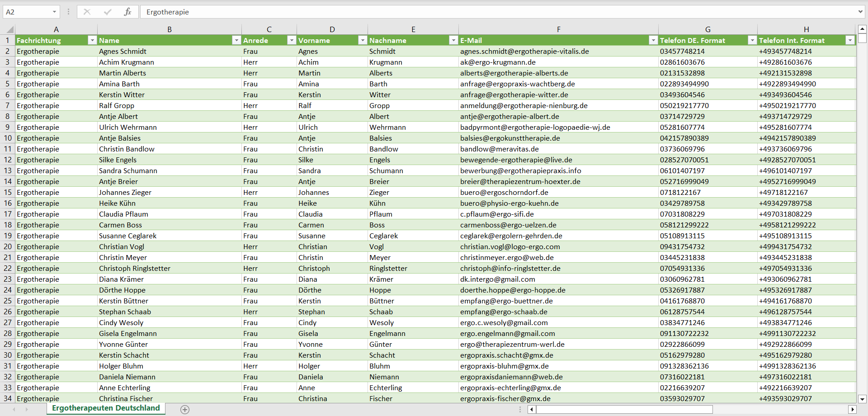The image size is (868, 416).
Task: Click horizontal scrollbar left arrow
Action: (532, 409)
